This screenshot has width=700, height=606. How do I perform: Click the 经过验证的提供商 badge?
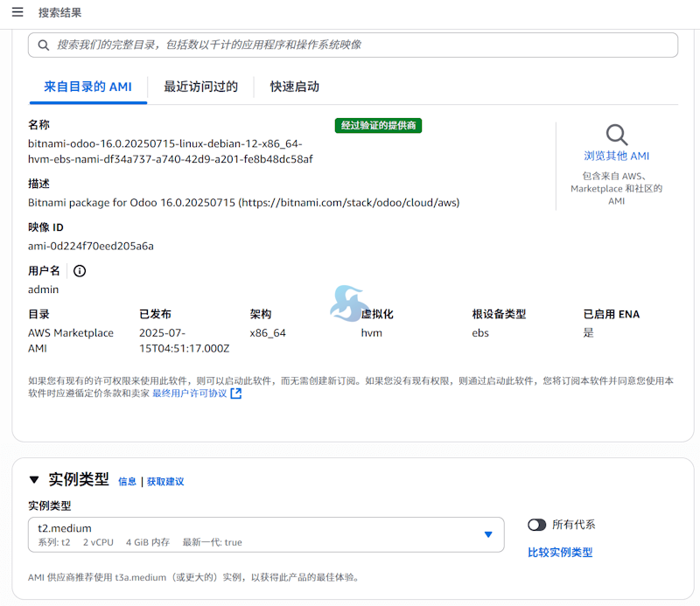379,126
